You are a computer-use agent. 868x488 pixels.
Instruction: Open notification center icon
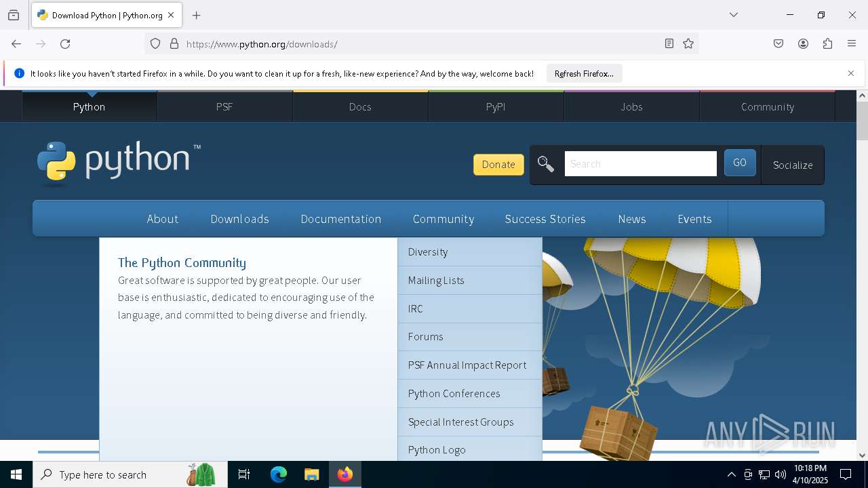click(846, 474)
